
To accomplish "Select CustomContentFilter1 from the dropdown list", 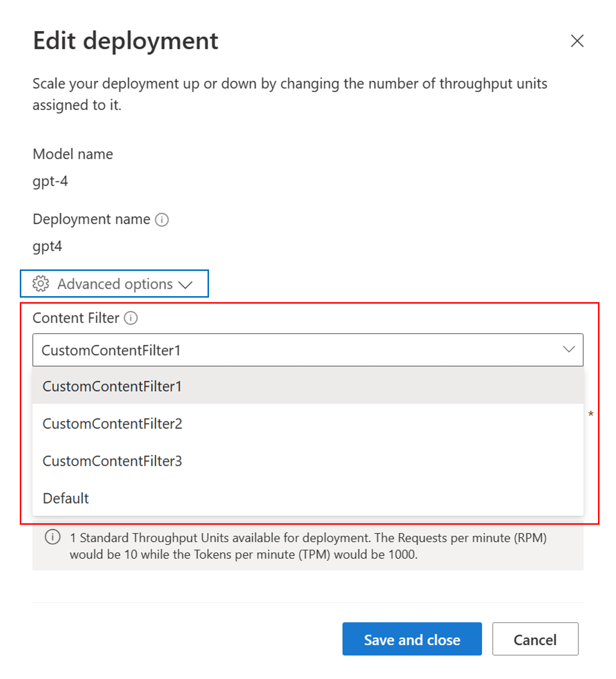I will [308, 386].
